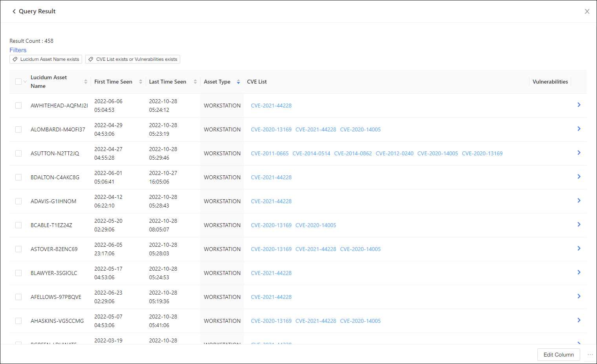597x364 pixels.
Task: Click asset name AHASKINS-VG5CCMG
Action: tap(57, 321)
